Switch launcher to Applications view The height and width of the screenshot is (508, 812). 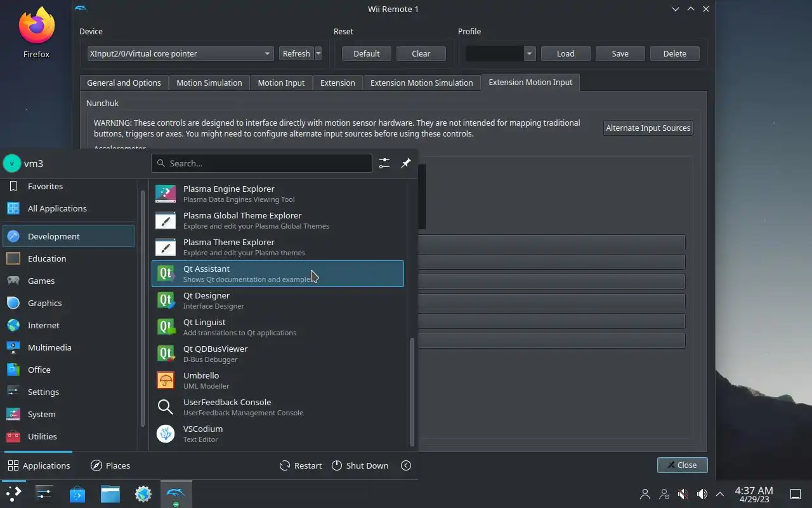pyautogui.click(x=39, y=465)
